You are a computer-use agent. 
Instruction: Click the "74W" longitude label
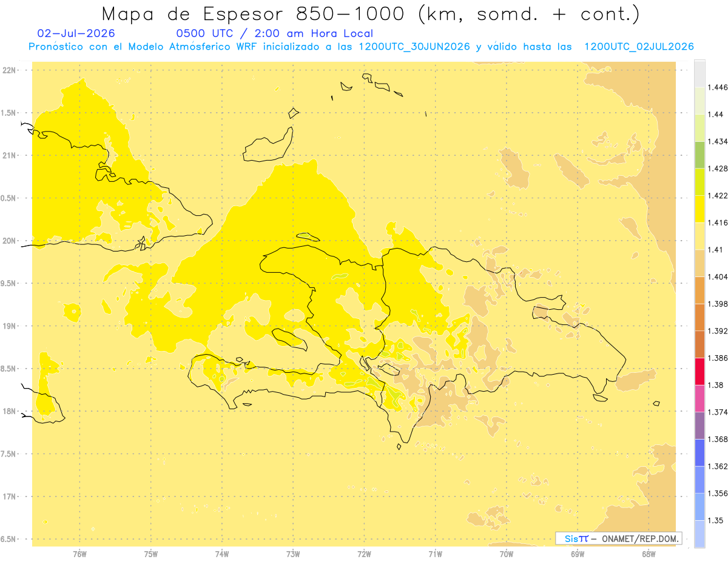coord(221,554)
